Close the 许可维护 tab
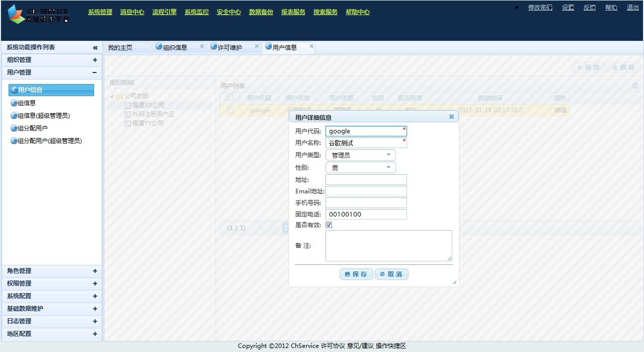 tap(257, 46)
